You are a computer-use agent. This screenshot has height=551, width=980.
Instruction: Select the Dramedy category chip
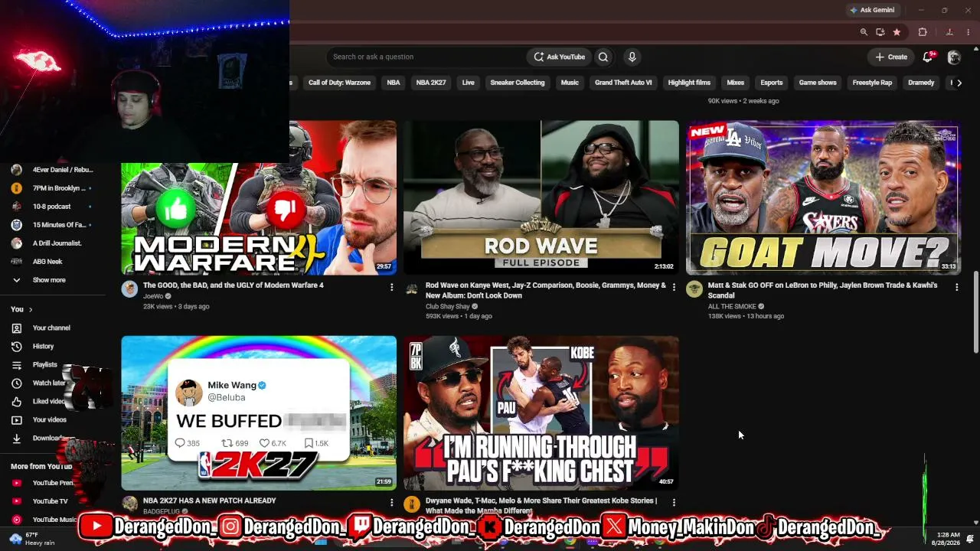[921, 83]
